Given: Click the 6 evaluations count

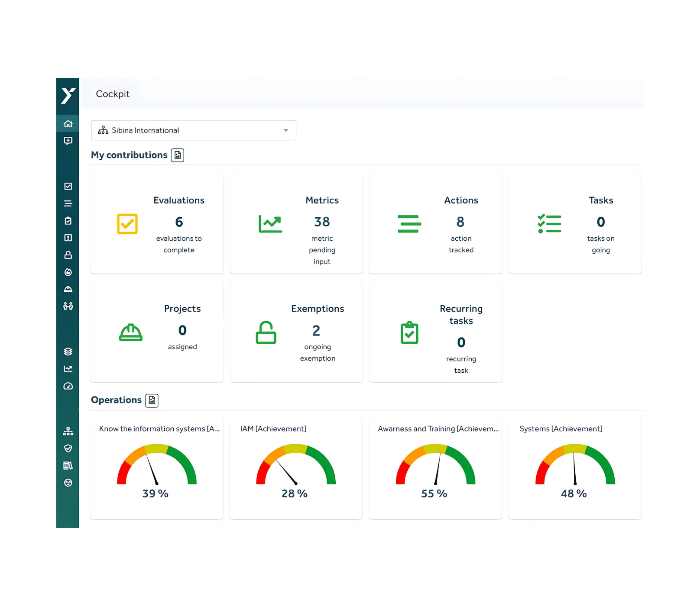Looking at the screenshot, I should pos(179,222).
